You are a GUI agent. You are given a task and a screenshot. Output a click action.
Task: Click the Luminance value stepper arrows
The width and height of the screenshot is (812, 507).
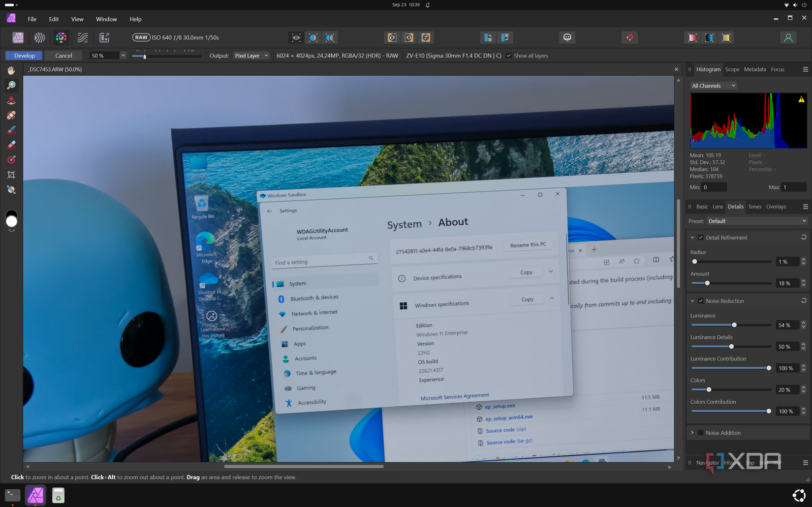click(x=804, y=325)
